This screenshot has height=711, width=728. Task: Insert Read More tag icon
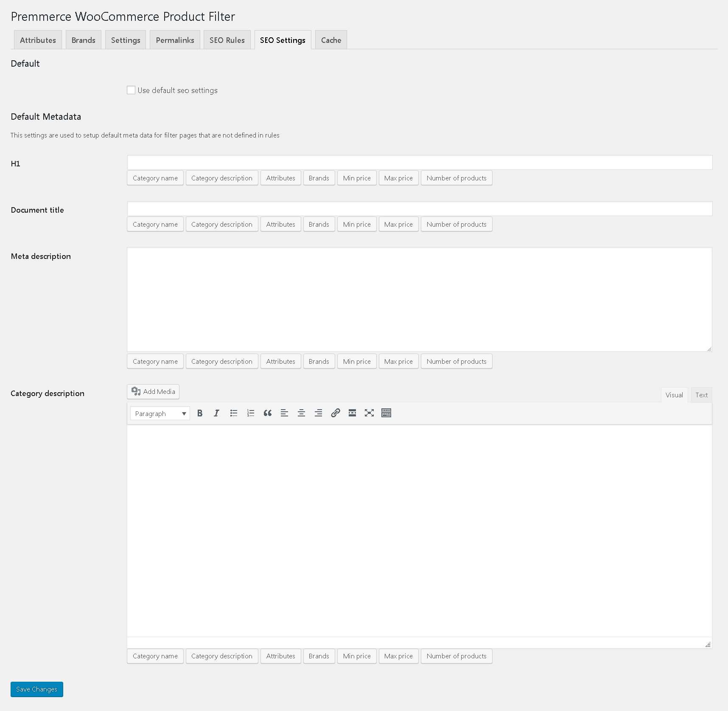click(x=352, y=413)
